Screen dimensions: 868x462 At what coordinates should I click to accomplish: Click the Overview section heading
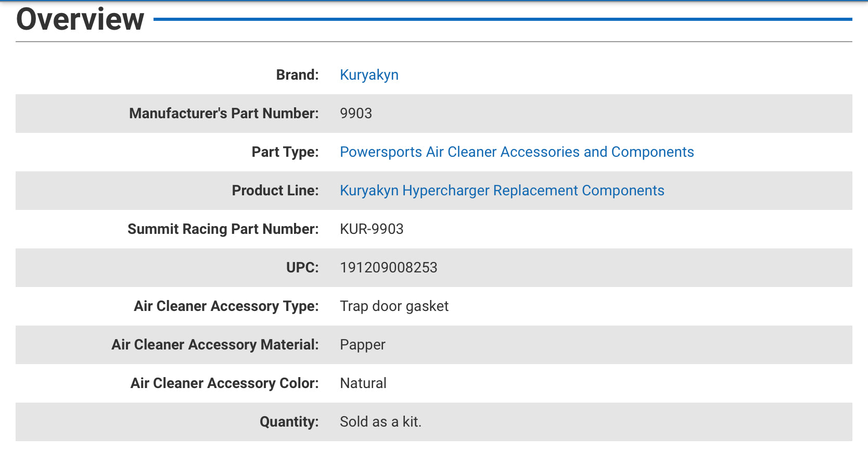(x=80, y=20)
